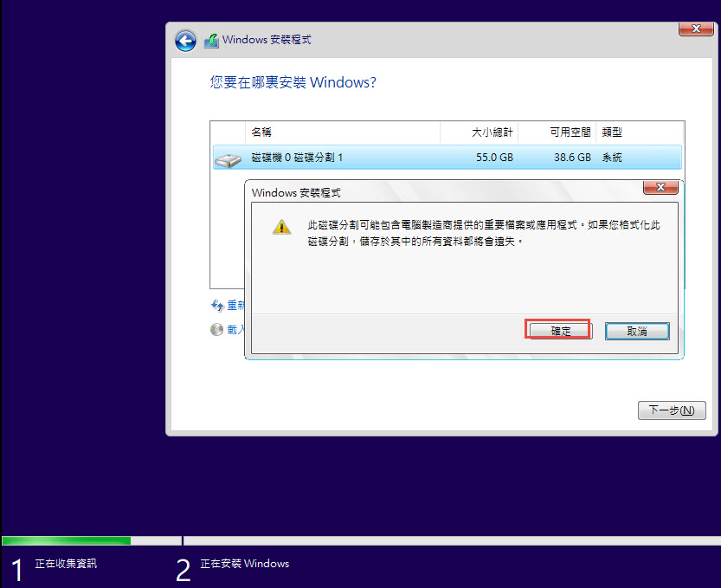Click the 載入驅動程式 load driver link
The height and width of the screenshot is (588, 721).
[236, 329]
